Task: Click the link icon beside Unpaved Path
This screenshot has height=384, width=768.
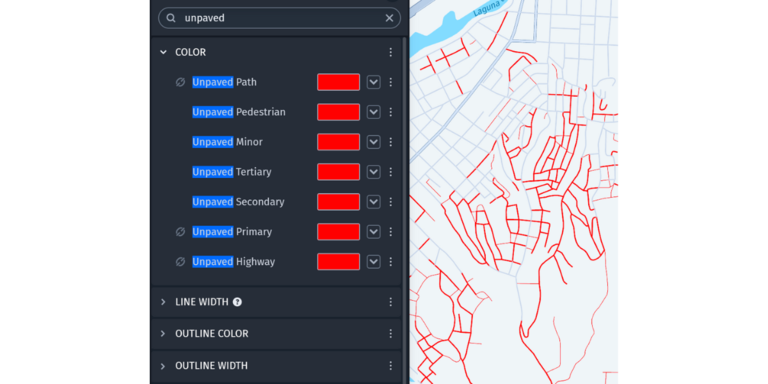Action: click(x=180, y=82)
